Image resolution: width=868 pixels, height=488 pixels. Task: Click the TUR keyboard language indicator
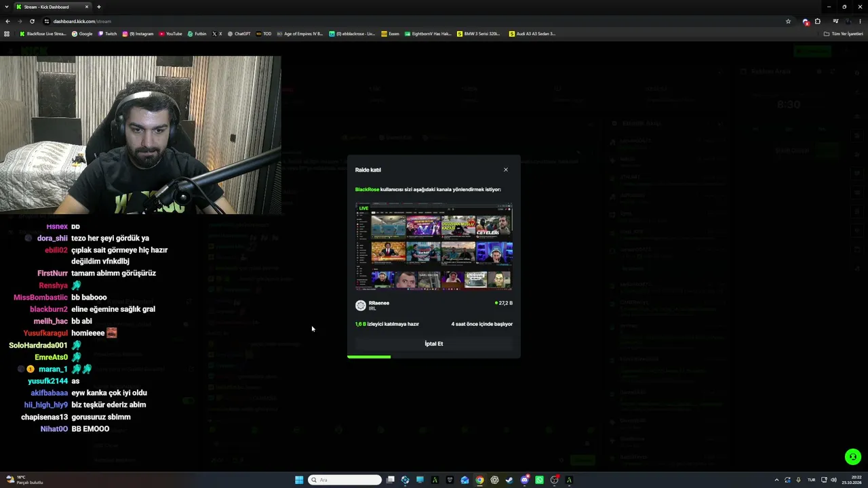811,480
